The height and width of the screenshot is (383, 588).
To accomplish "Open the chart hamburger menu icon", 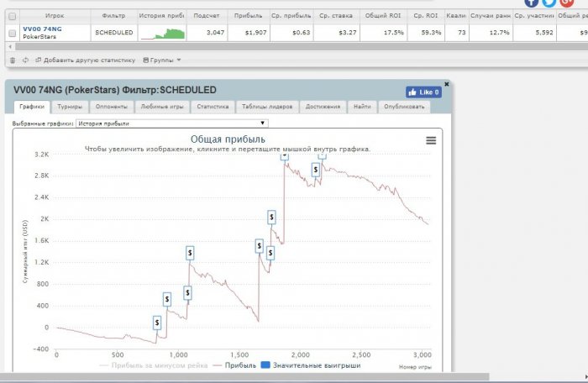I will click(431, 140).
